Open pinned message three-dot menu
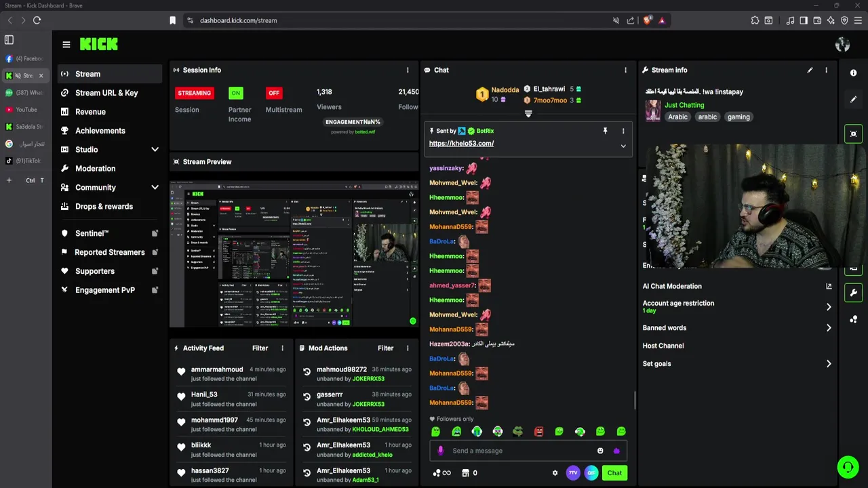868x488 pixels. 623,131
